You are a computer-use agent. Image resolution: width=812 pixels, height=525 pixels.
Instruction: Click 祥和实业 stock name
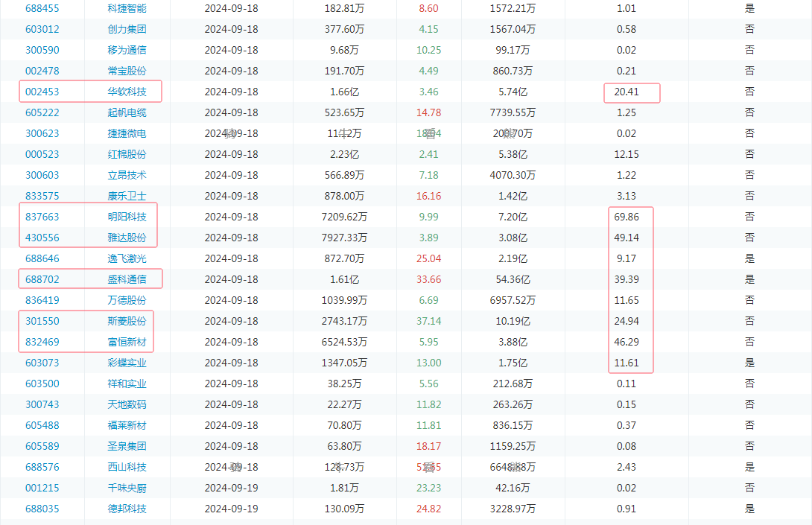pyautogui.click(x=127, y=383)
